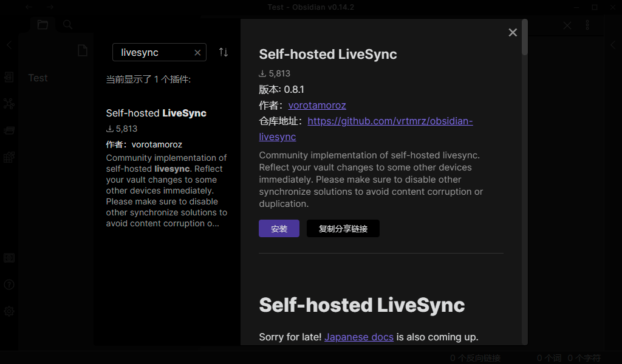Open the Japanese docs link
The image size is (622, 364).
358,337
